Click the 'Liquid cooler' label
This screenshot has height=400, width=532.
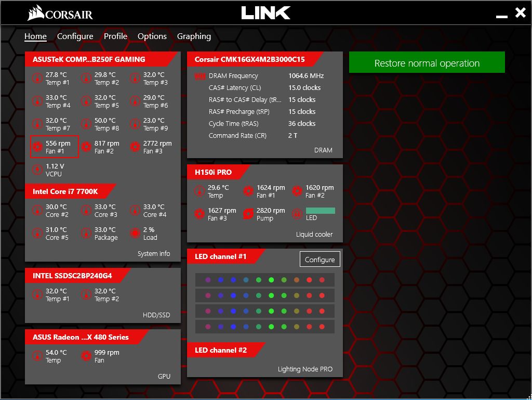314,234
